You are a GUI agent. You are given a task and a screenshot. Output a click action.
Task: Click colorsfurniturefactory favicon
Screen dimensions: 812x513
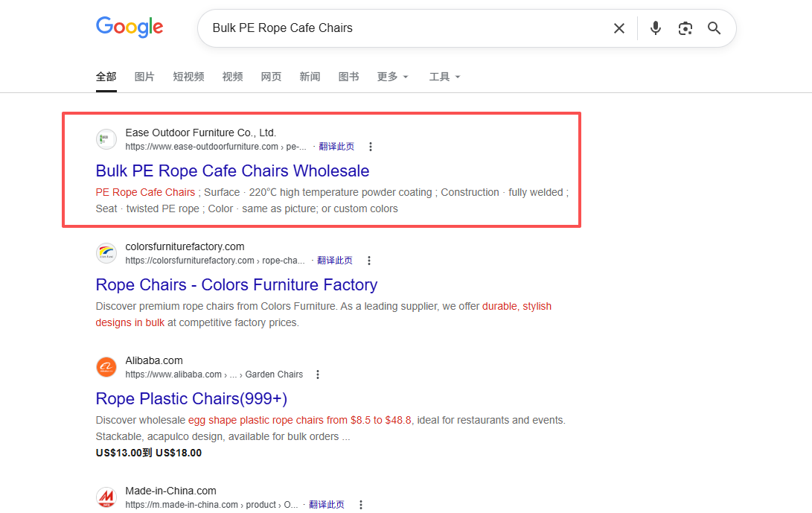coord(106,253)
